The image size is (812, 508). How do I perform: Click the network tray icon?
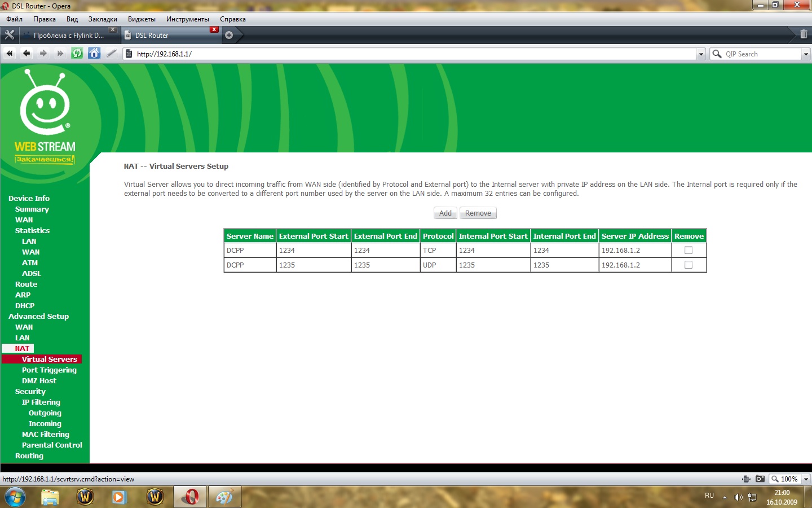click(752, 497)
